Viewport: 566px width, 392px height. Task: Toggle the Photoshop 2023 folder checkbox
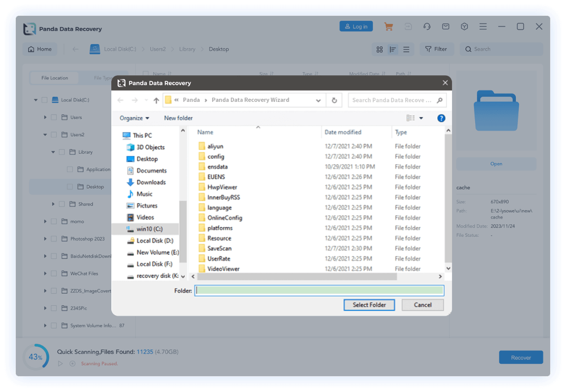54,239
